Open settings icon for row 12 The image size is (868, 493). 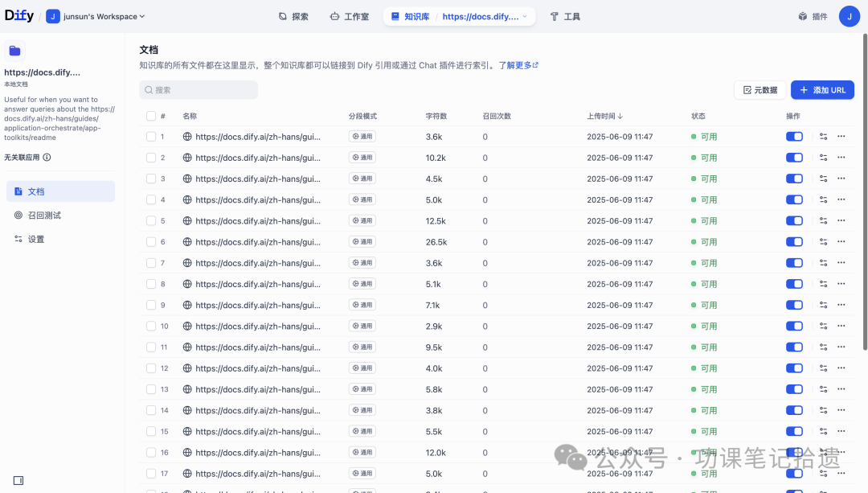click(x=823, y=368)
